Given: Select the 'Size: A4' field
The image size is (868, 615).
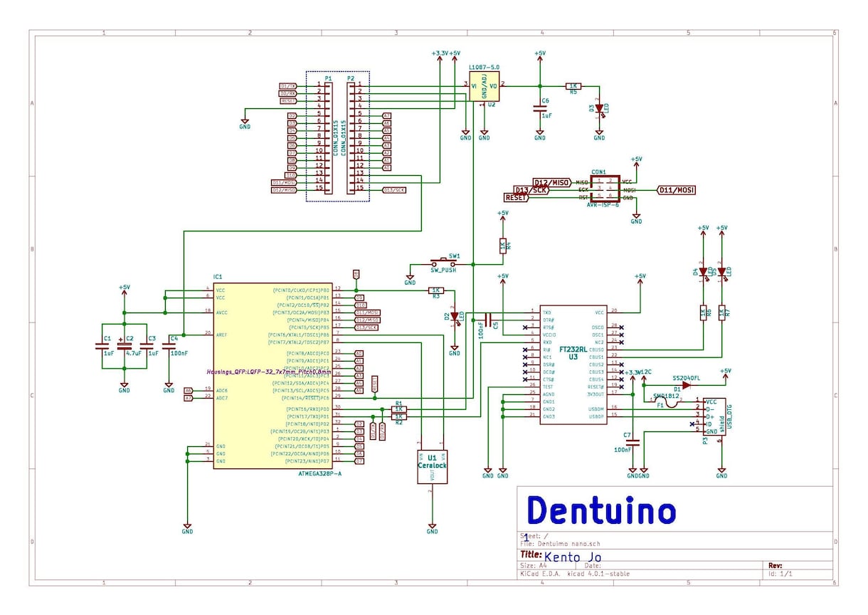Looking at the screenshot, I should point(534,565).
